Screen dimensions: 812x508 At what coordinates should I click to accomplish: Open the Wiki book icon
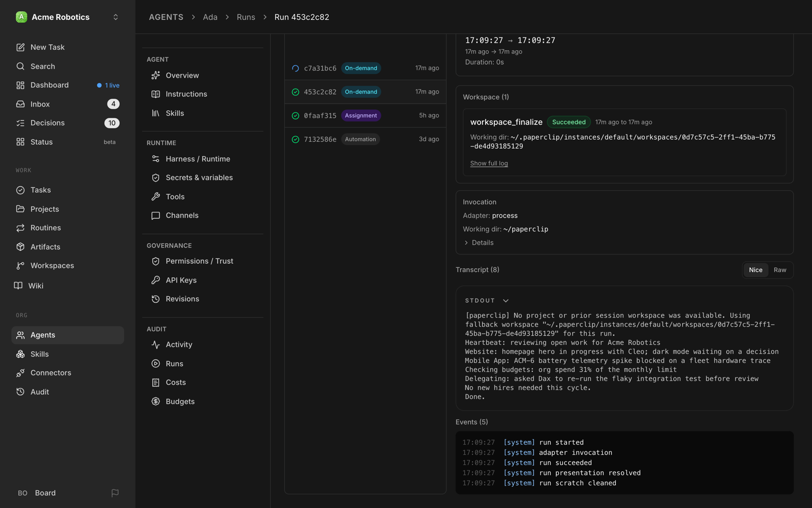click(18, 285)
